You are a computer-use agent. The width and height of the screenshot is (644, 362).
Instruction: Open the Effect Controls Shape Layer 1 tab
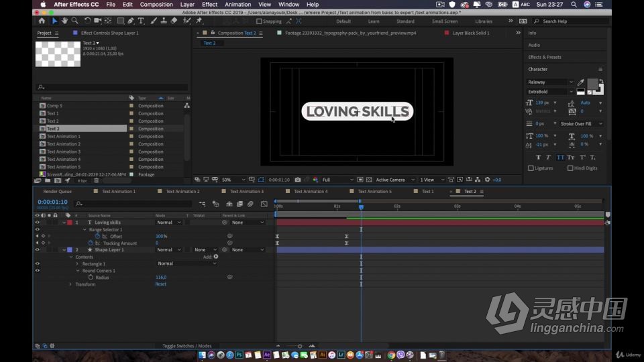109,33
